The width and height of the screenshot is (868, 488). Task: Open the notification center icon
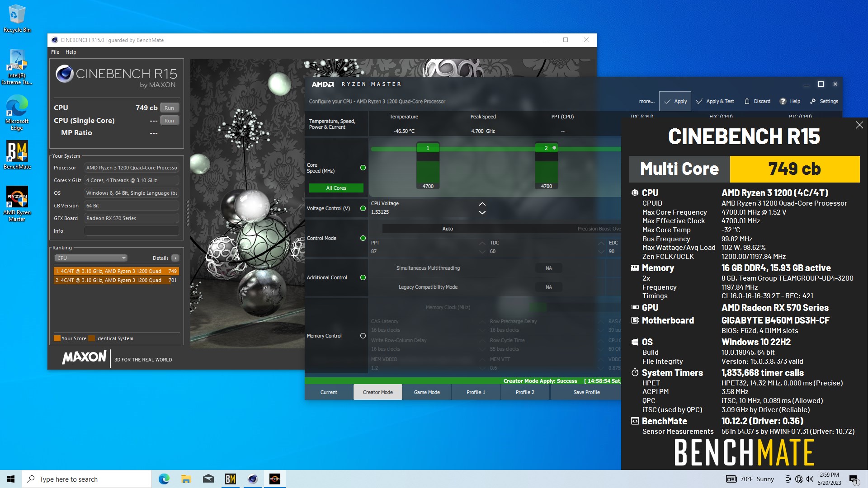point(854,479)
